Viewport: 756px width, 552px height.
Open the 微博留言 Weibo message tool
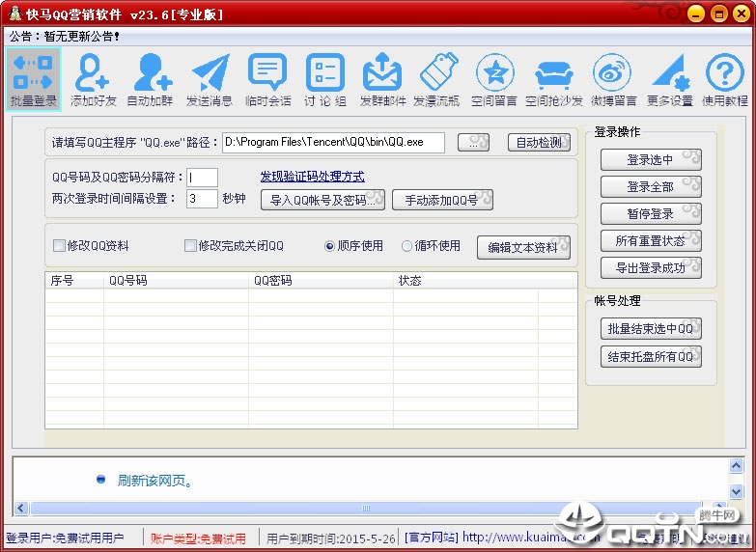(613, 79)
